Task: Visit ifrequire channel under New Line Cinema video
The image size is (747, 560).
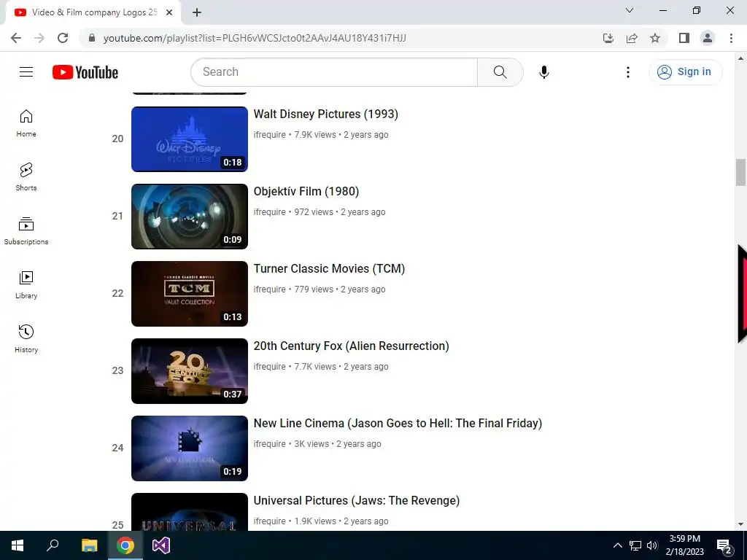Action: (270, 444)
